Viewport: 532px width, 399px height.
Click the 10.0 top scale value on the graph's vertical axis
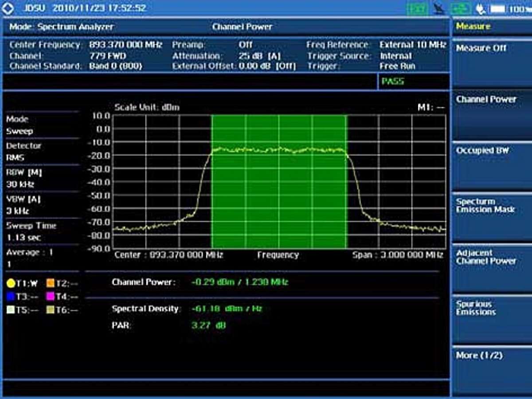coord(101,116)
